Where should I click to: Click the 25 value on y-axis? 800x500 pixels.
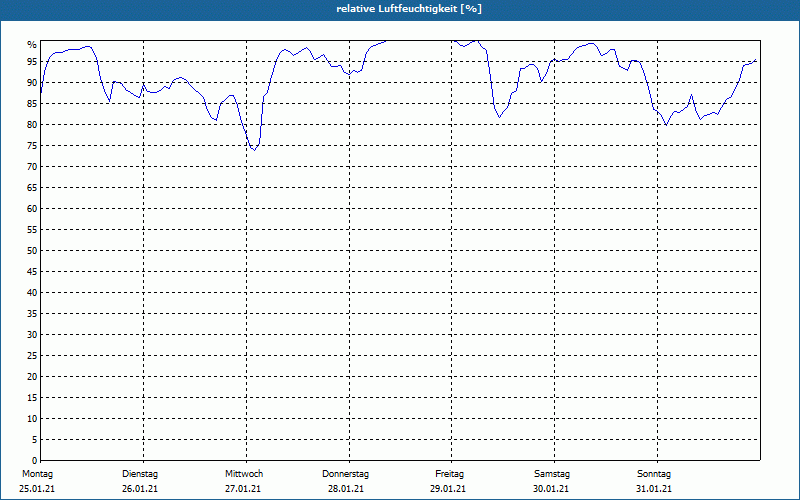(x=32, y=356)
